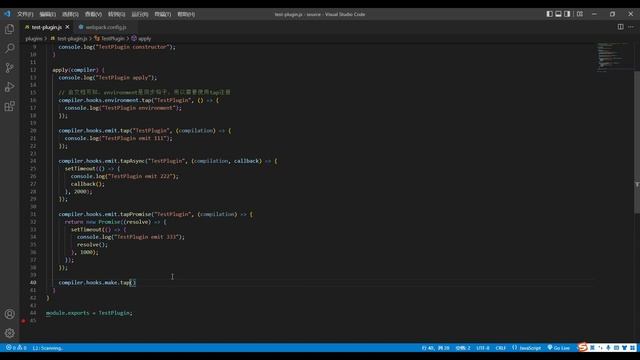Click the compiler.hooks.emit.tapAsync line
Image resolution: width=640 pixels, height=360 pixels.
[x=168, y=161]
